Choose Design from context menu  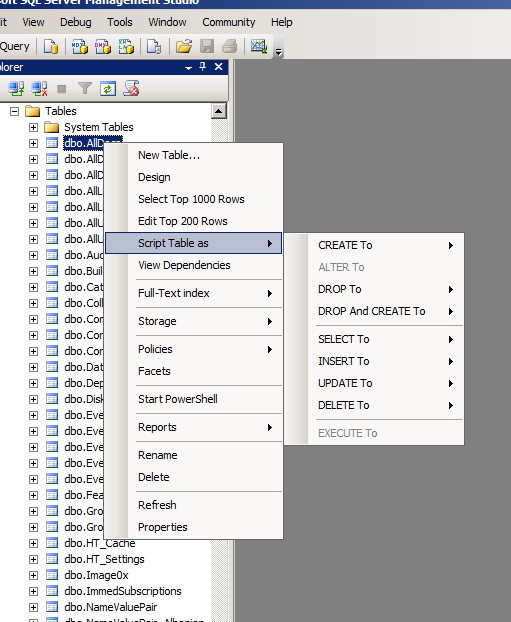click(194, 177)
